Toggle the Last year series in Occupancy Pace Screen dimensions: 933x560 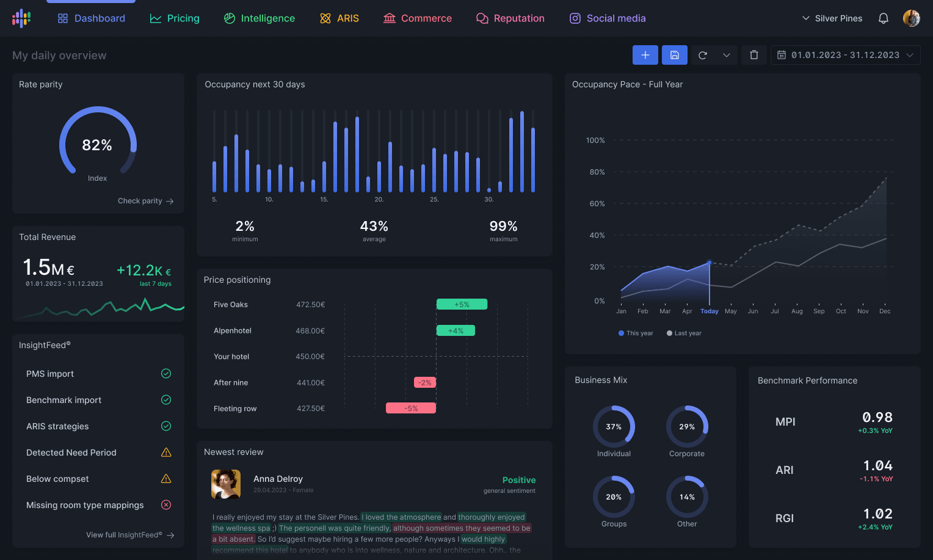pyautogui.click(x=683, y=333)
